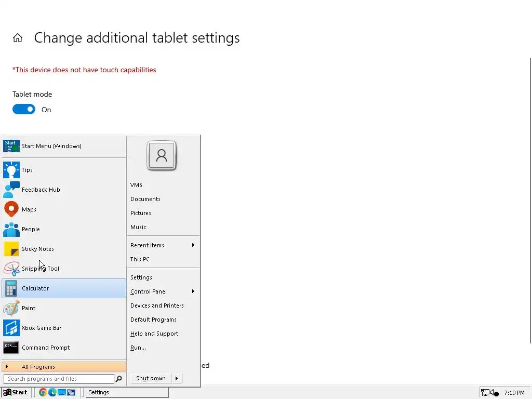Start the Snipping Tool scissors icon

tap(11, 269)
